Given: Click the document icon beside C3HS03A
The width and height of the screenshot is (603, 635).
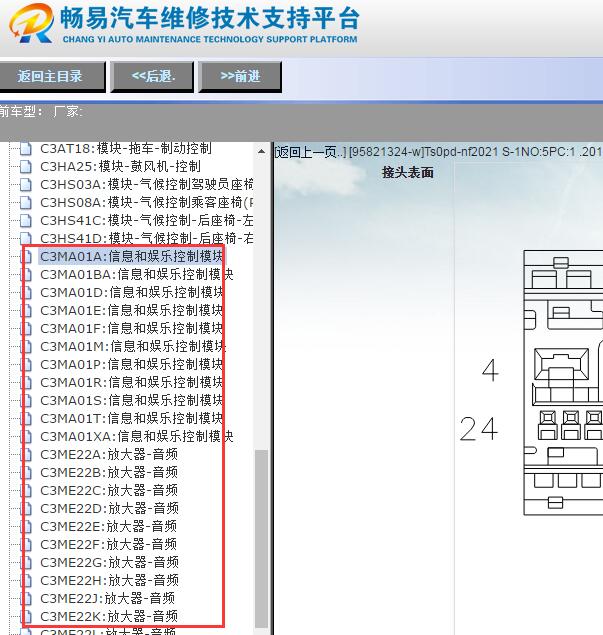Looking at the screenshot, I should point(26,184).
